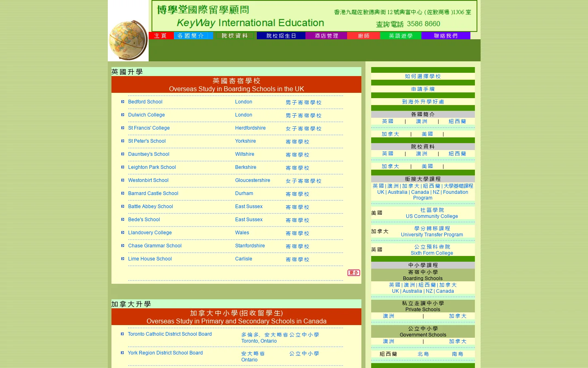This screenshot has height=368, width=588.
Task: Open the 酒店管理 menu item
Action: pyautogui.click(x=326, y=36)
